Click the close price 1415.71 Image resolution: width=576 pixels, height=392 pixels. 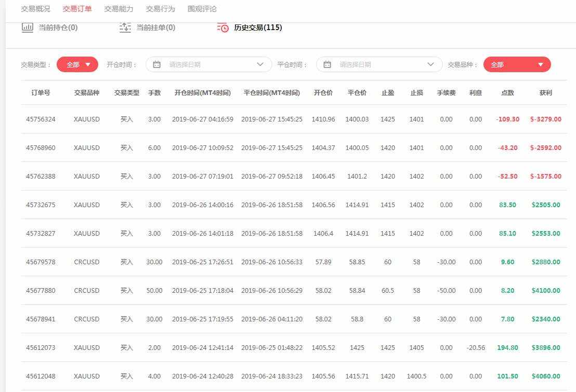coord(357,376)
